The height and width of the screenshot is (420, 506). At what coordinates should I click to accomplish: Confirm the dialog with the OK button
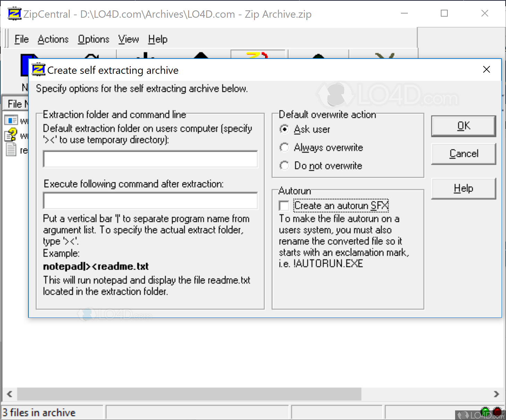point(463,126)
